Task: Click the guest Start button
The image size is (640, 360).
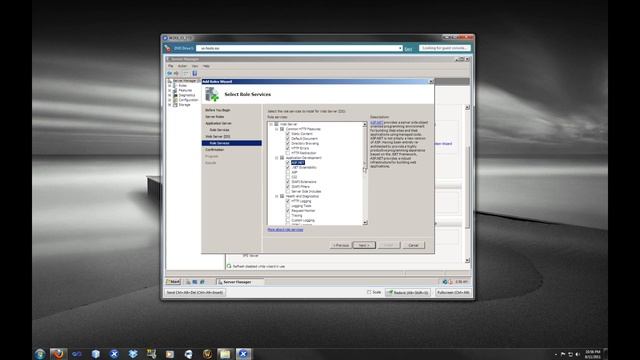Action: 173,282
